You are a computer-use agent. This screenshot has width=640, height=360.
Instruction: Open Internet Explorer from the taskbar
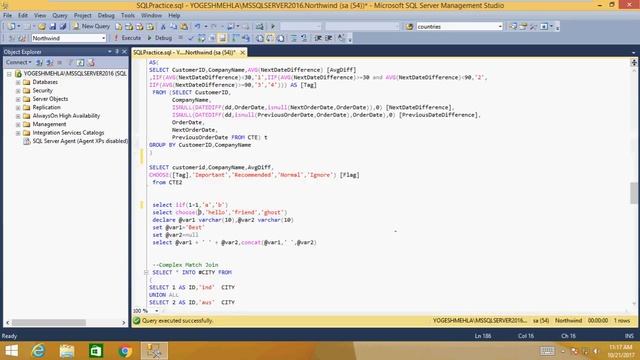[x=38, y=351]
